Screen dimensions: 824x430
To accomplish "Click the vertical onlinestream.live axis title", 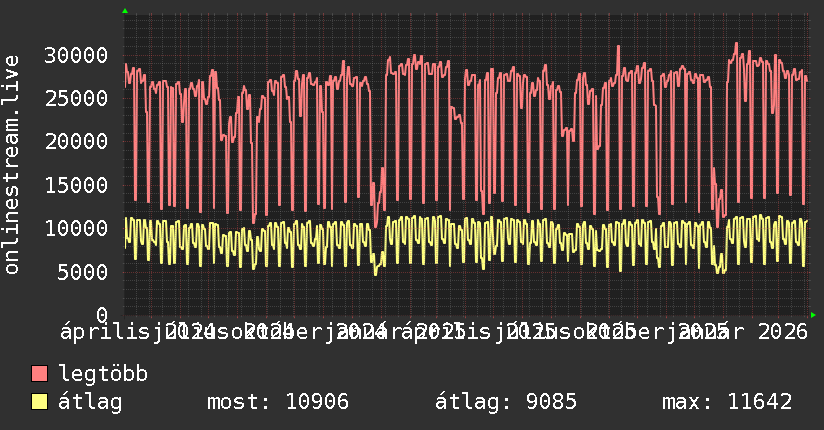I will coord(12,166).
